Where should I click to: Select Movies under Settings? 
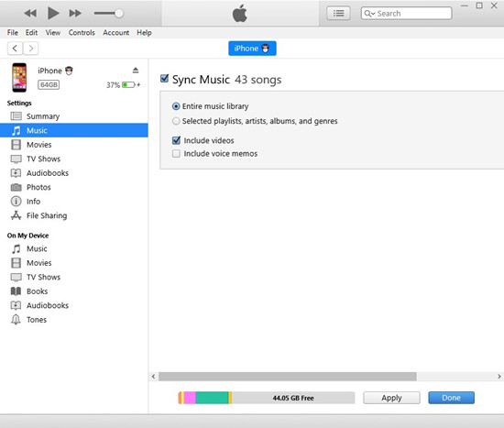click(x=74, y=145)
